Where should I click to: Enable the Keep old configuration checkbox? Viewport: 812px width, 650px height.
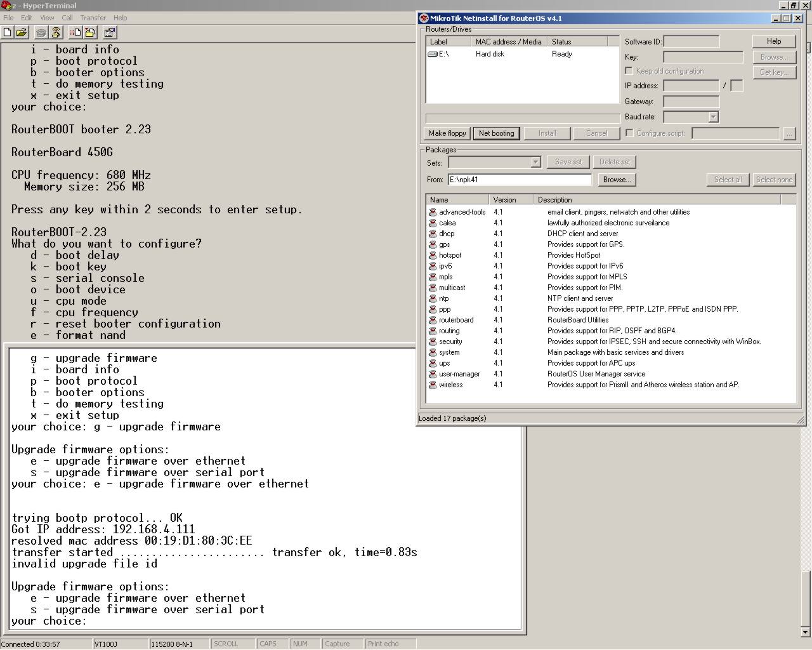tap(629, 71)
